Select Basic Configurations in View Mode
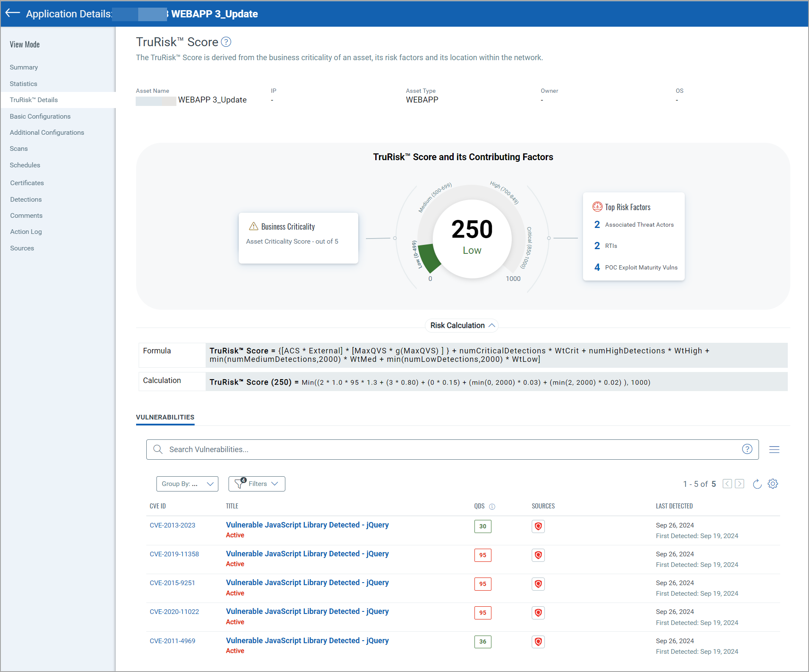 [x=40, y=117]
